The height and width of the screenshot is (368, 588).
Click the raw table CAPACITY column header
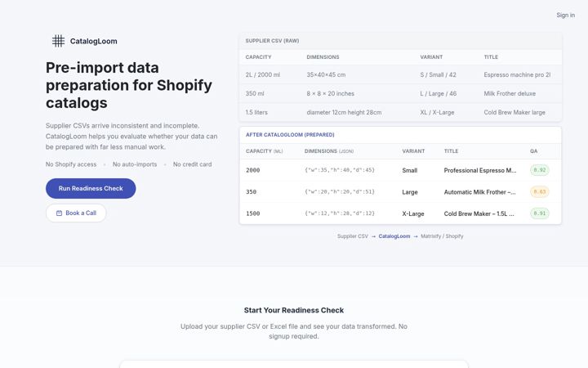(258, 57)
